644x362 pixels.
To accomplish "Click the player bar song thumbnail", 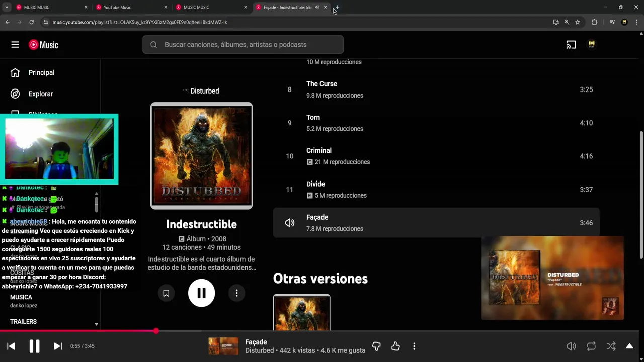I will [223, 346].
